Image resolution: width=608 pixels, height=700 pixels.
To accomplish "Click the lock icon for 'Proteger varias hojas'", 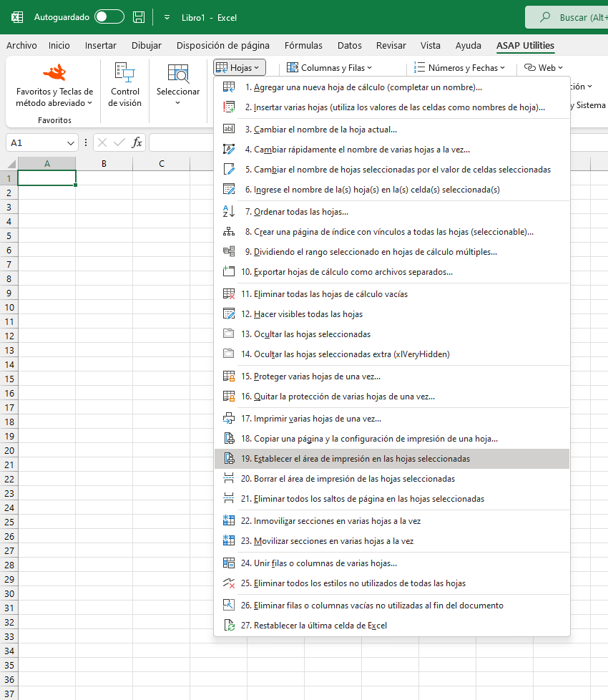I will pos(229,376).
